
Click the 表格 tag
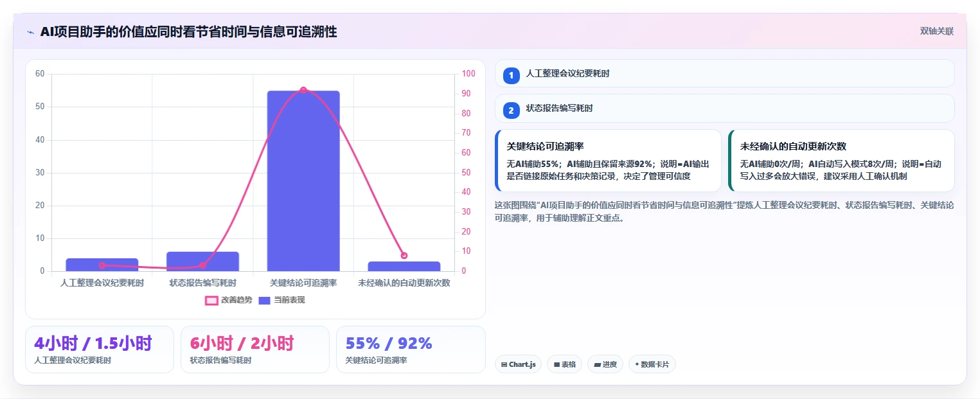[564, 364]
